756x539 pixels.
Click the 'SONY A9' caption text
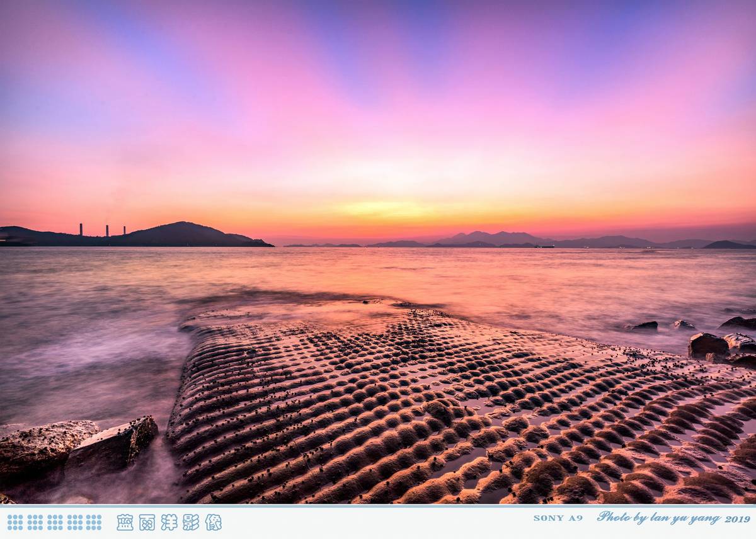pyautogui.click(x=558, y=518)
